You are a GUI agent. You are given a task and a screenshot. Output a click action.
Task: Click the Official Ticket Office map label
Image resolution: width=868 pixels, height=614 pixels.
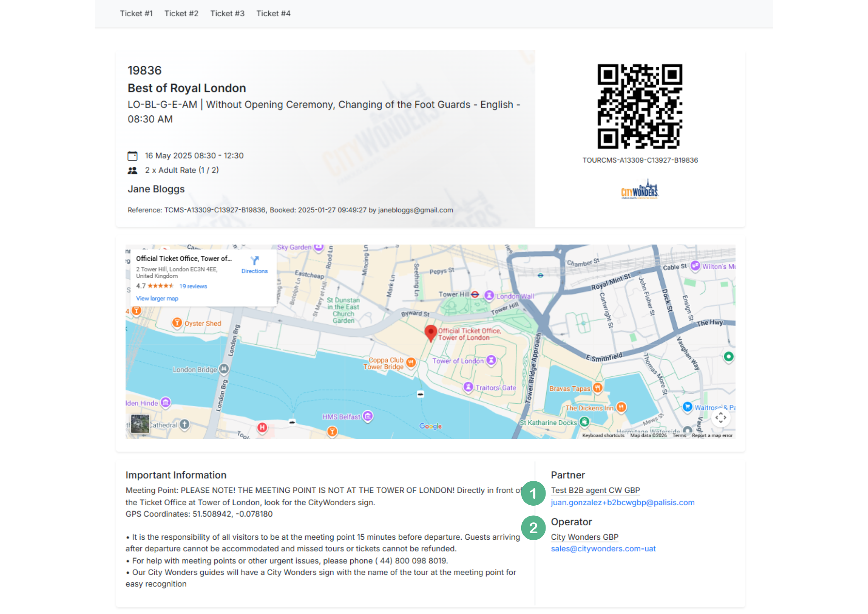469,334
